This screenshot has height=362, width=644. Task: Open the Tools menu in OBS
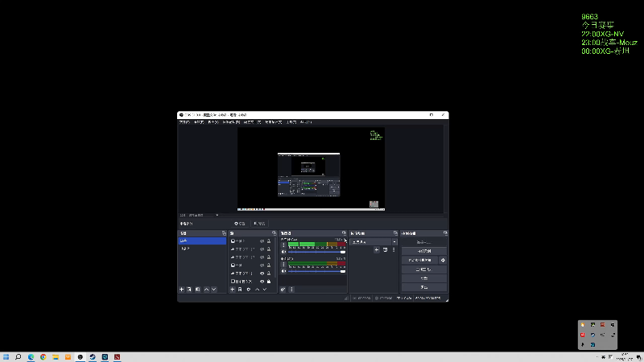click(x=291, y=122)
